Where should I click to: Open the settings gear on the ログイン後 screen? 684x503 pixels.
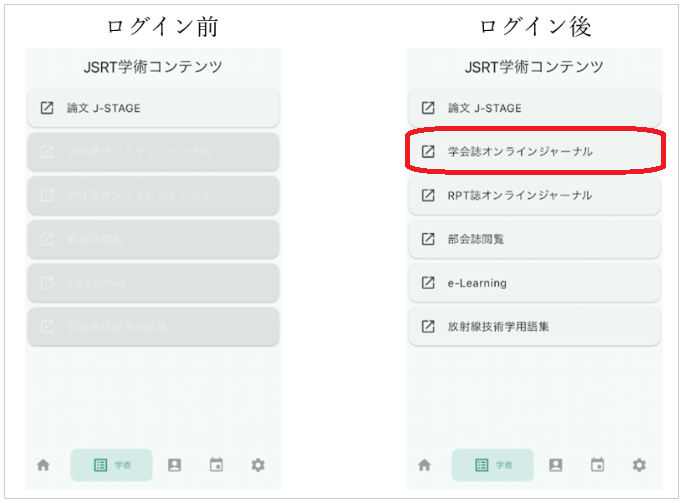[640, 465]
